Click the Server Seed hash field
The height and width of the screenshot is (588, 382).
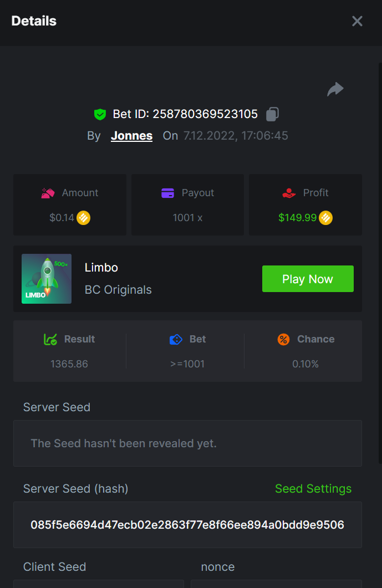pyautogui.click(x=187, y=525)
